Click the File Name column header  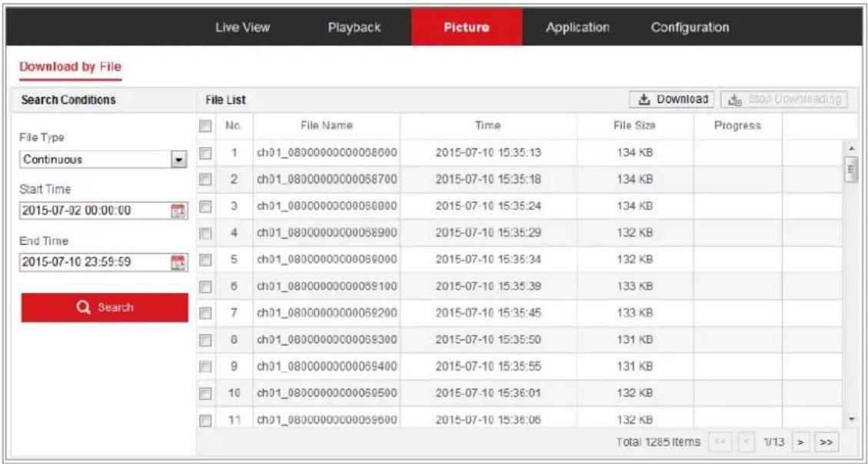[327, 126]
